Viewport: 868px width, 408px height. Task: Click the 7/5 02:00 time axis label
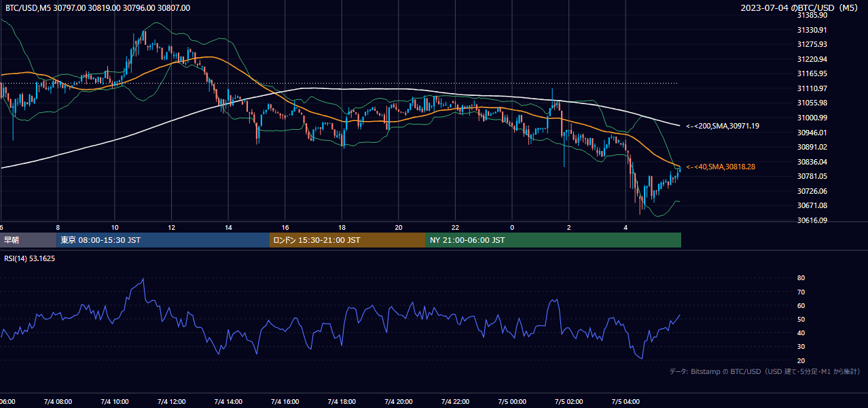point(569,402)
